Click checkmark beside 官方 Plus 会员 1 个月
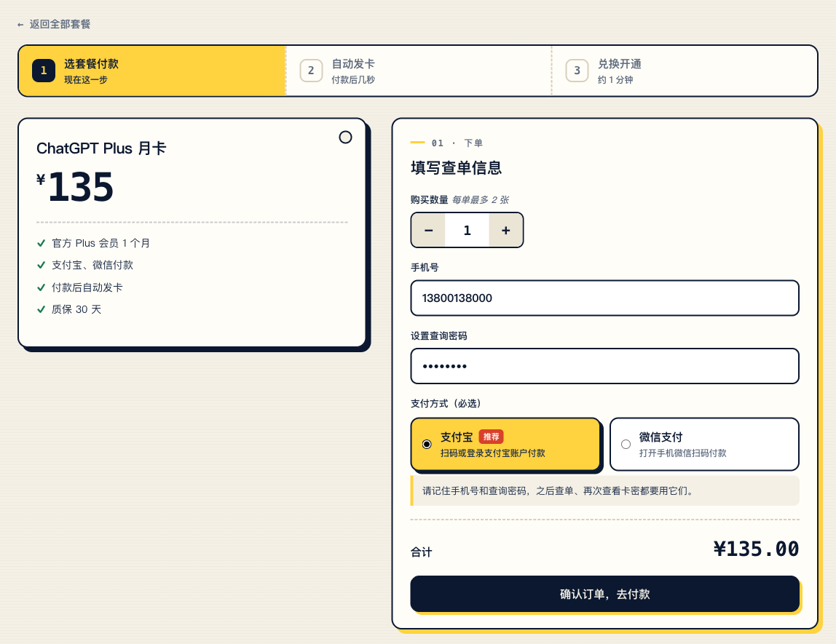This screenshot has width=836, height=644. [x=41, y=244]
